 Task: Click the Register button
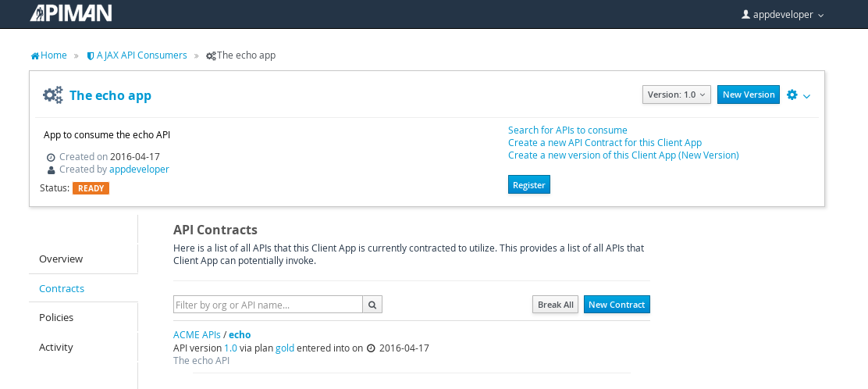[x=528, y=184]
